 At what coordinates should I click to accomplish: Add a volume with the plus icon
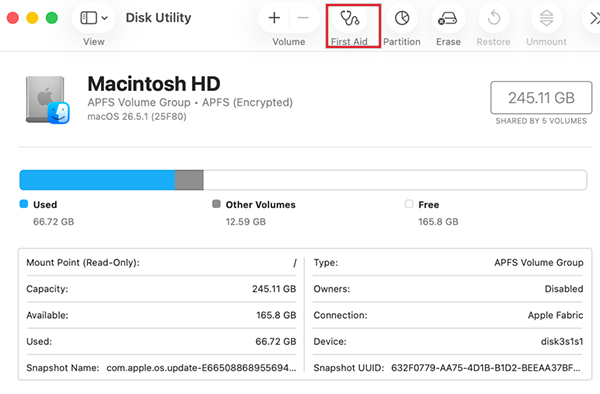pos(274,18)
